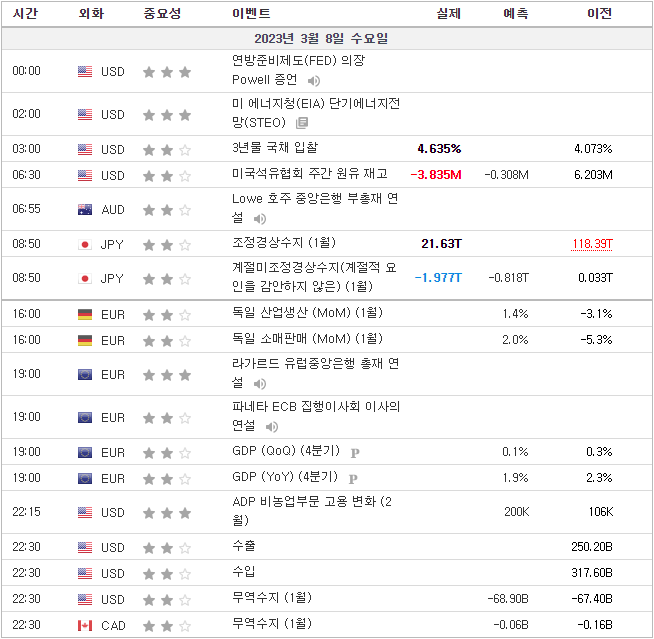Screen dimensions: 654x639
Task: Click speaker icon for 라가르드 총재 연설
Action: pyautogui.click(x=259, y=383)
